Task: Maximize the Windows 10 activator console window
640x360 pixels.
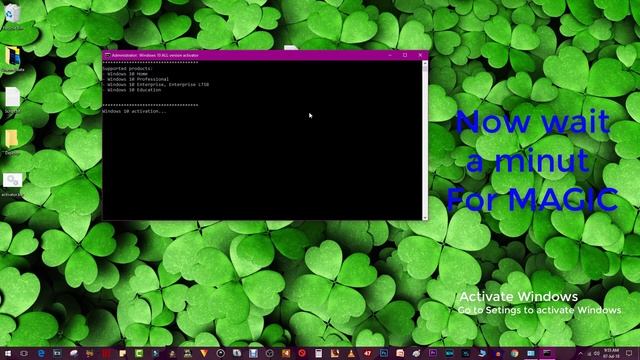Action: [405, 55]
